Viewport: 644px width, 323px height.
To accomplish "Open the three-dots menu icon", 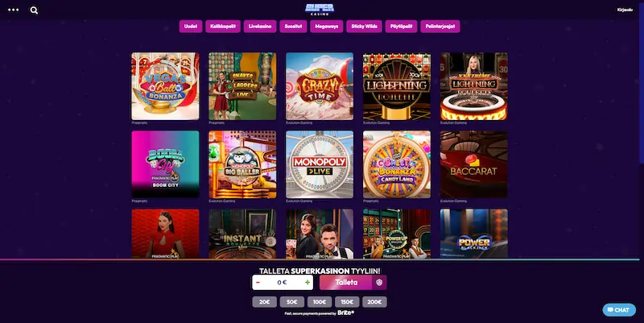I will [x=13, y=10].
